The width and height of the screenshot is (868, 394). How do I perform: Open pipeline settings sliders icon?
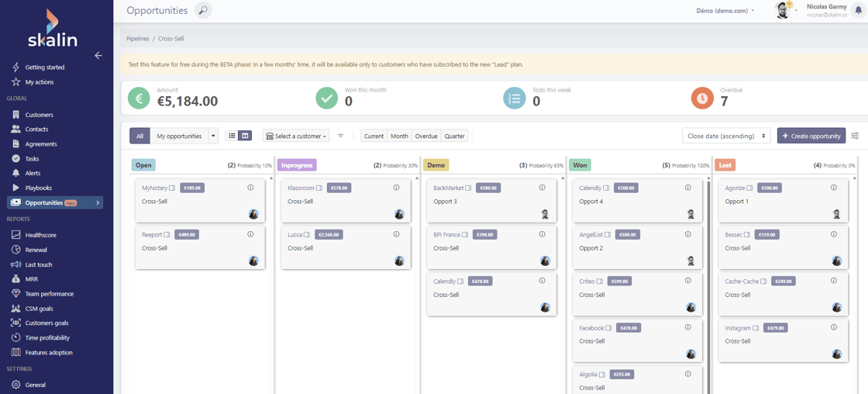pos(855,136)
